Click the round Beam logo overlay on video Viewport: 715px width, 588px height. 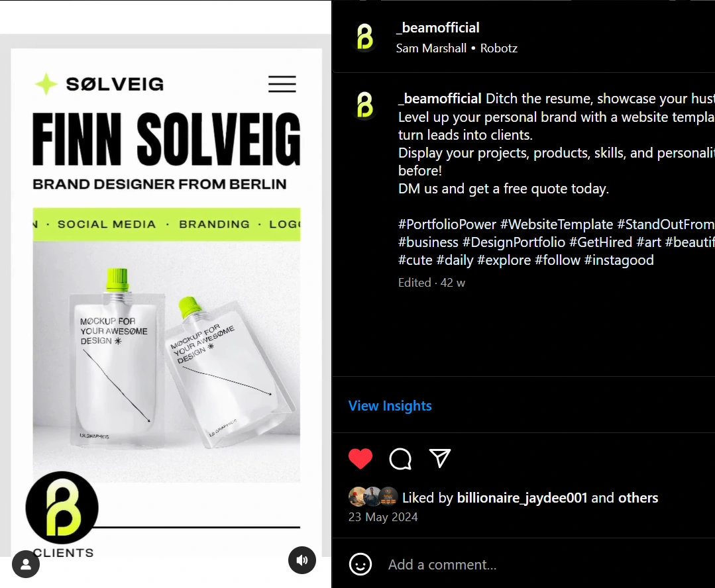click(62, 508)
